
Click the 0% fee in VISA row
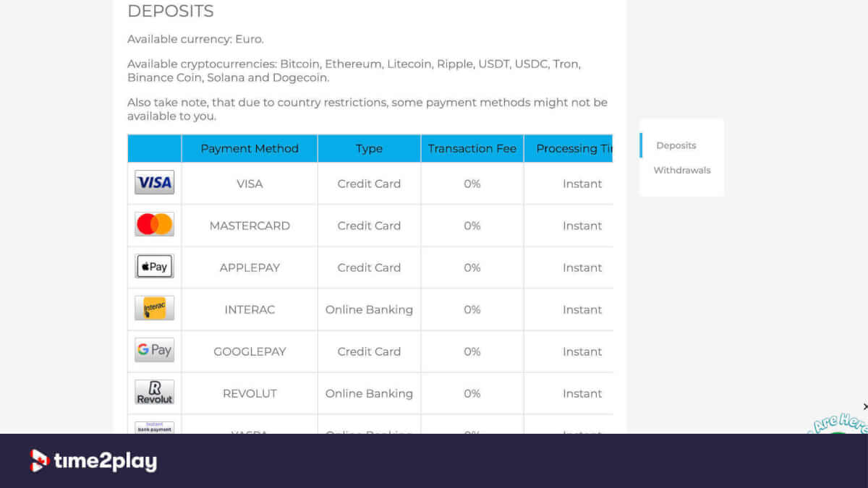(472, 184)
